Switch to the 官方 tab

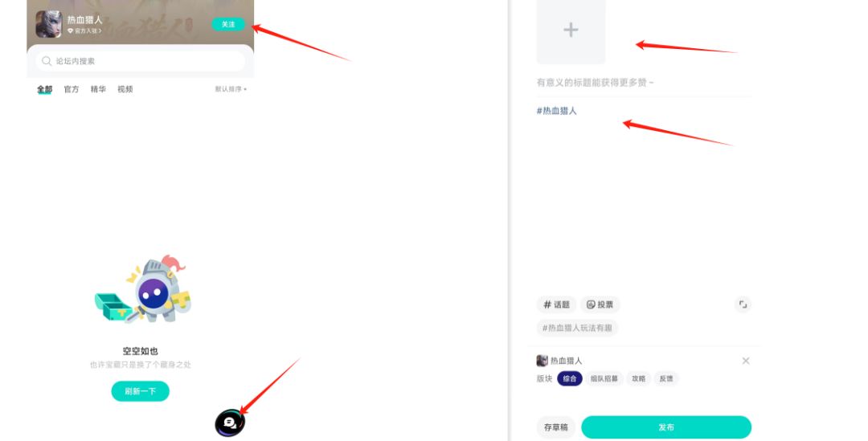click(x=72, y=89)
